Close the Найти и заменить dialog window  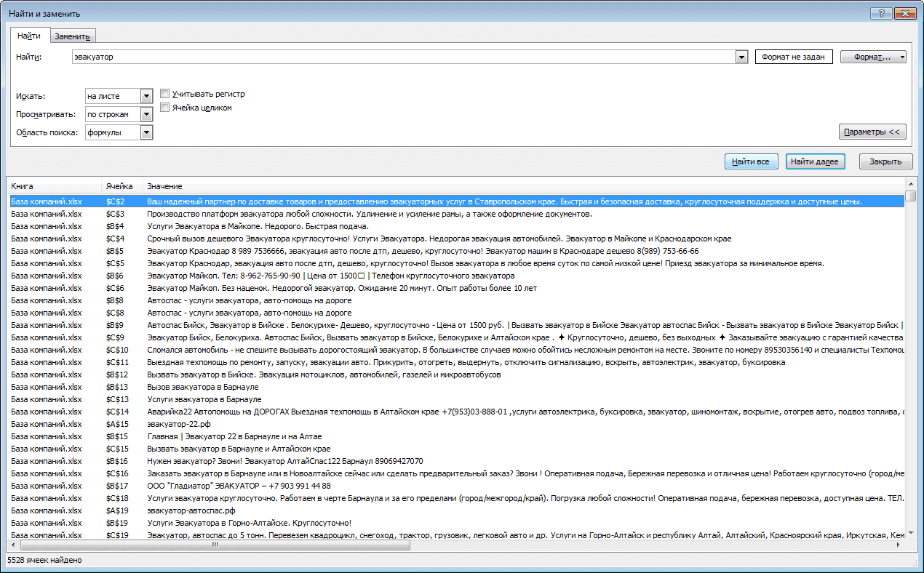905,13
